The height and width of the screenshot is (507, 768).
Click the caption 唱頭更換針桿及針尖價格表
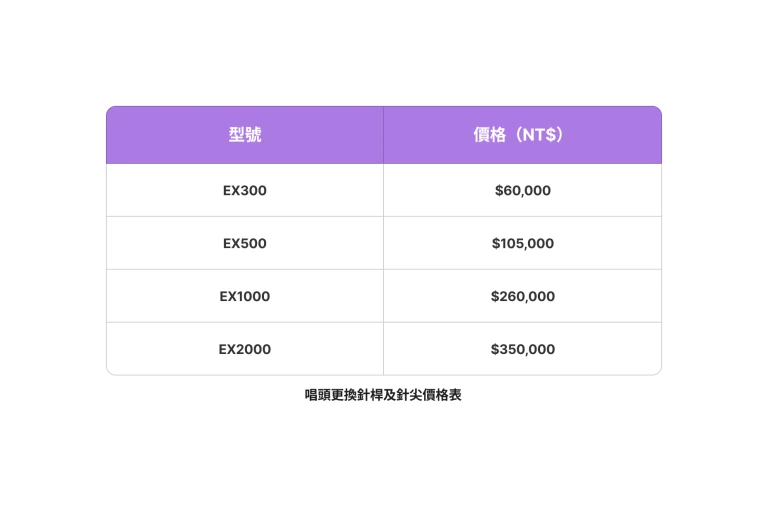tap(383, 395)
